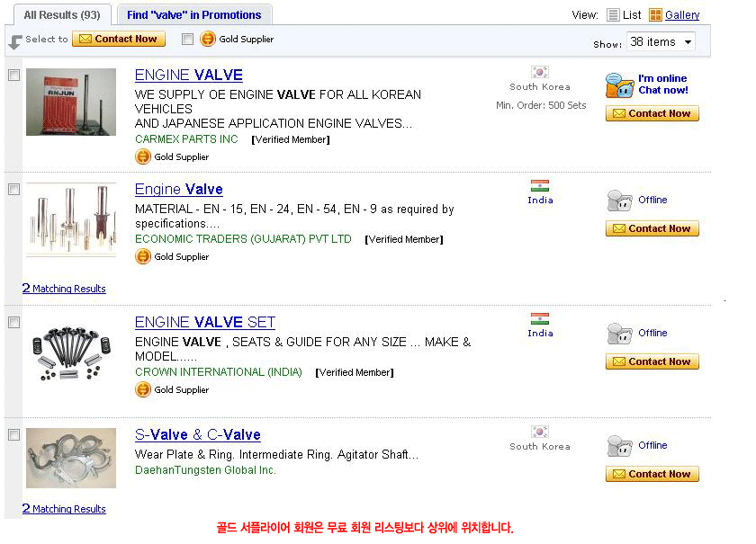Open 2 Matching Results under Economic Traders

(64, 289)
